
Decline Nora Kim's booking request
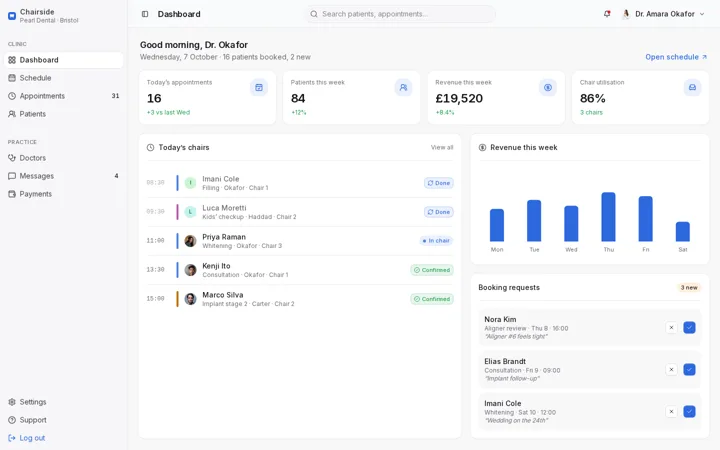[671, 327]
